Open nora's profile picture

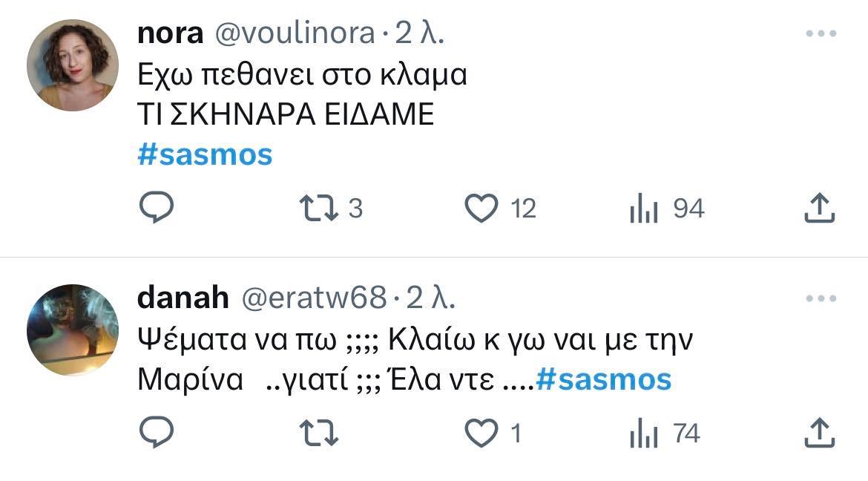pyautogui.click(x=73, y=65)
